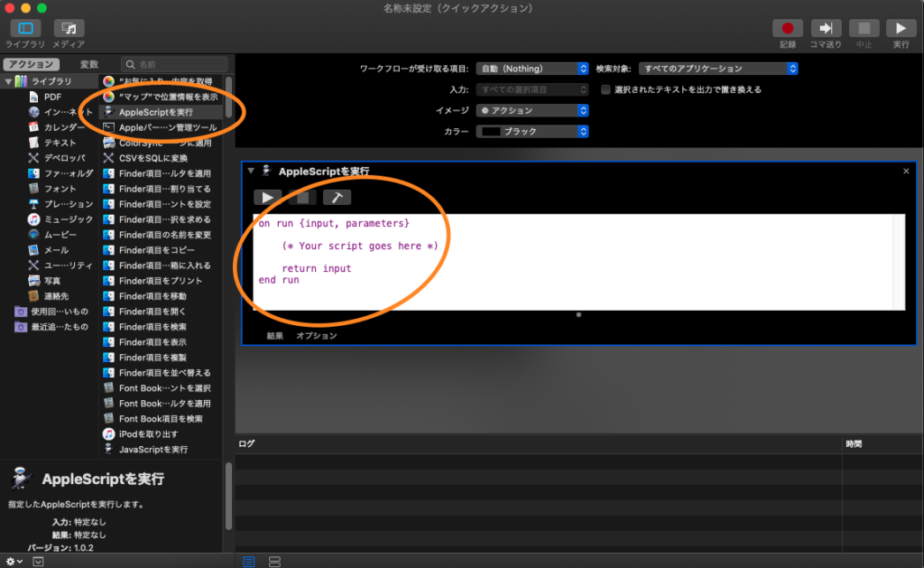Screen dimensions: 924x568
Task: Open the すべてのアプリケーション dropdown
Action: [x=718, y=69]
